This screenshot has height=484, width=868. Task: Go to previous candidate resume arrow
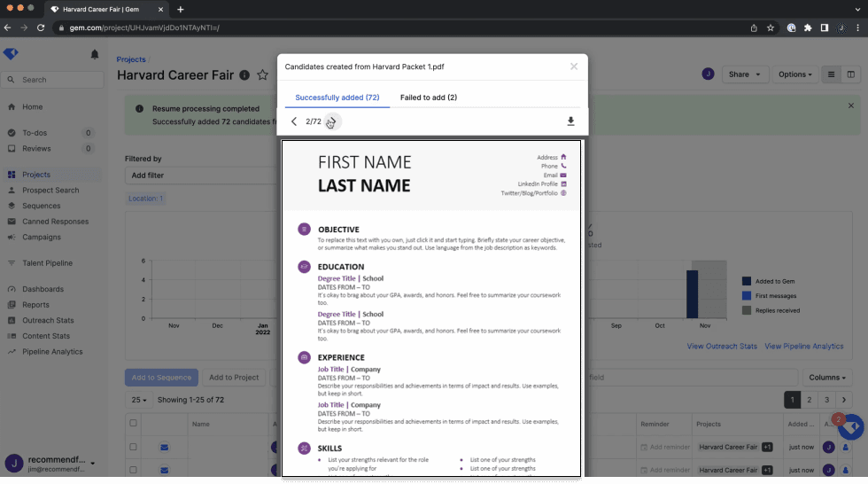point(294,121)
